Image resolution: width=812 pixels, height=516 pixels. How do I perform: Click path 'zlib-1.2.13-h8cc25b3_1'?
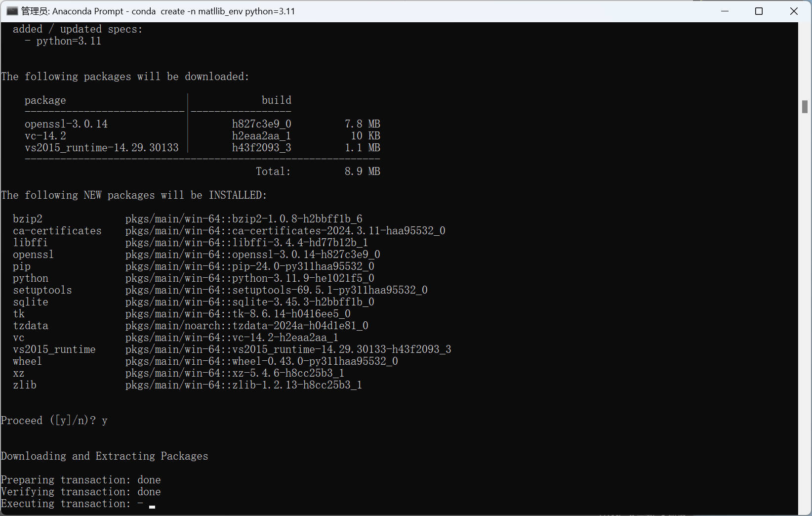(x=297, y=385)
